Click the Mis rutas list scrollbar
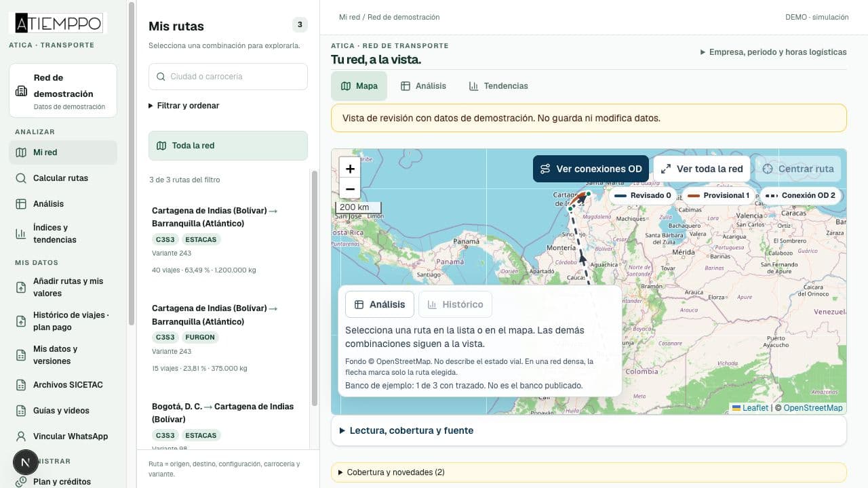This screenshot has height=488, width=868. click(315, 288)
